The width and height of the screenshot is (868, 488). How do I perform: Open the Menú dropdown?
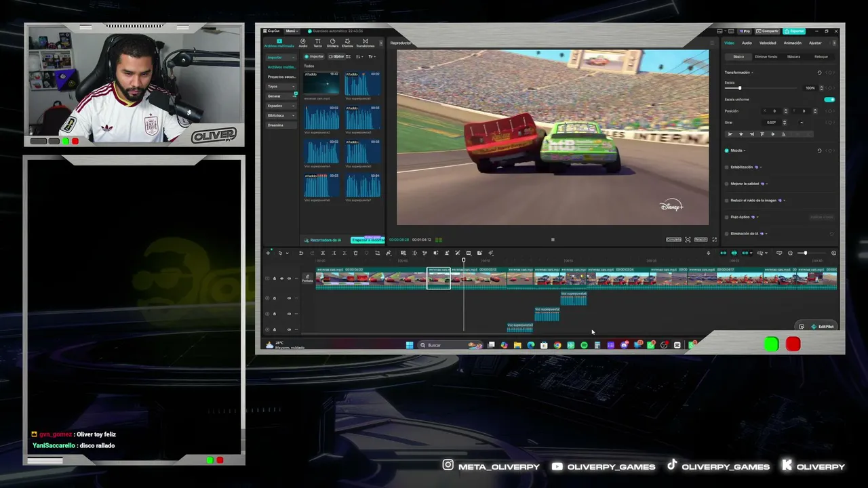(x=292, y=31)
